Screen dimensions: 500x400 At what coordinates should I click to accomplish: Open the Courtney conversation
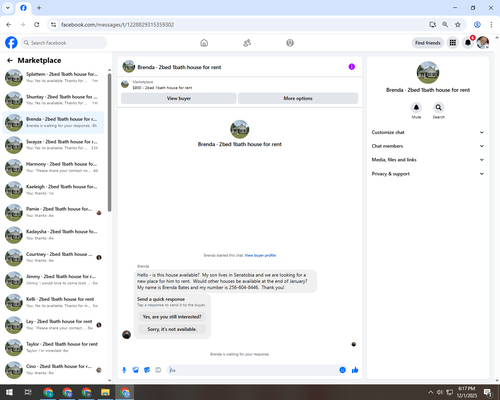tap(53, 257)
